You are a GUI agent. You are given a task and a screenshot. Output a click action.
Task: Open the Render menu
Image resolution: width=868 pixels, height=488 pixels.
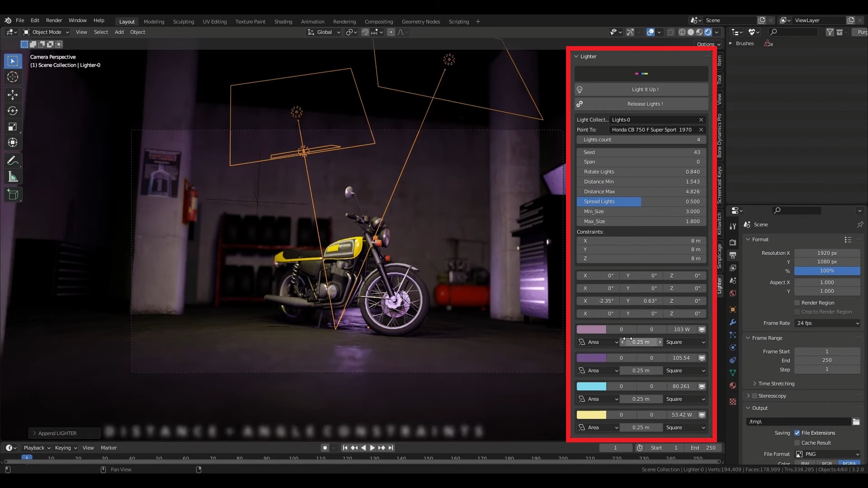pyautogui.click(x=54, y=20)
